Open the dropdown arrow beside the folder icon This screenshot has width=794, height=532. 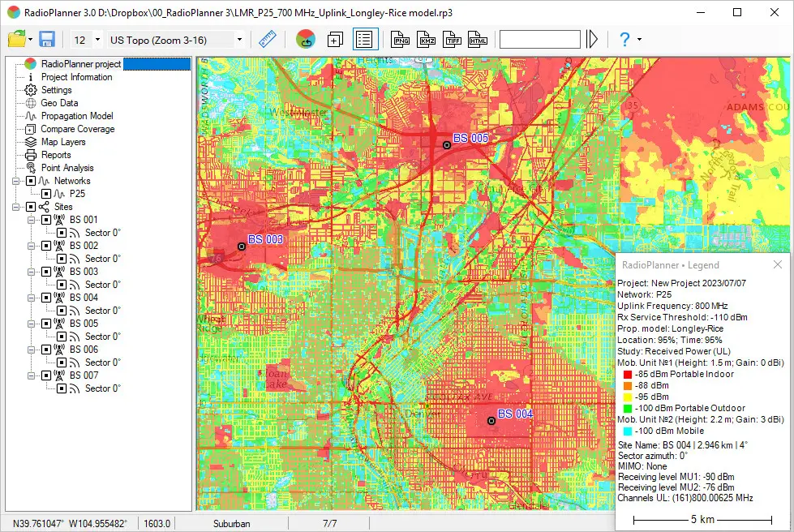point(30,39)
